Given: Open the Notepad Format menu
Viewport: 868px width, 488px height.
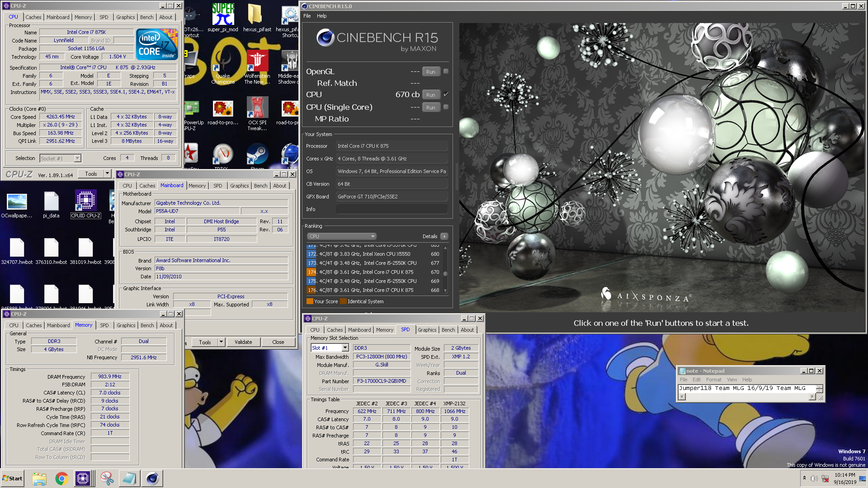Looking at the screenshot, I should pos(714,380).
